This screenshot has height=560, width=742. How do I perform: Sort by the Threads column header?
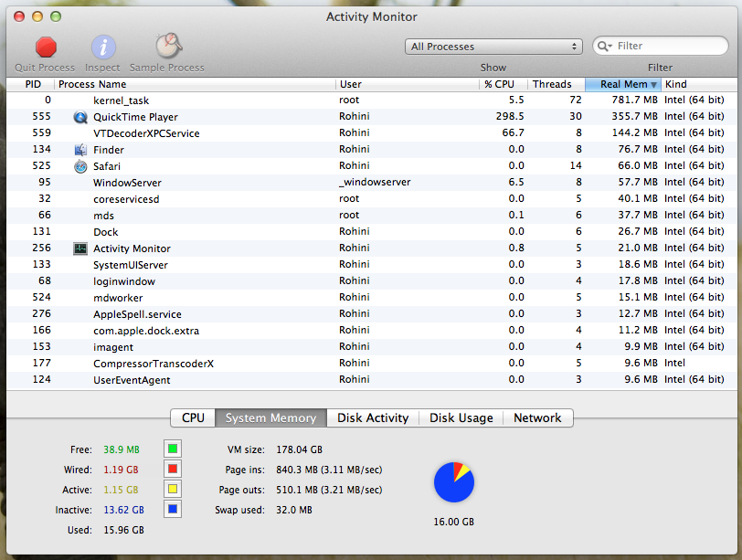point(556,84)
